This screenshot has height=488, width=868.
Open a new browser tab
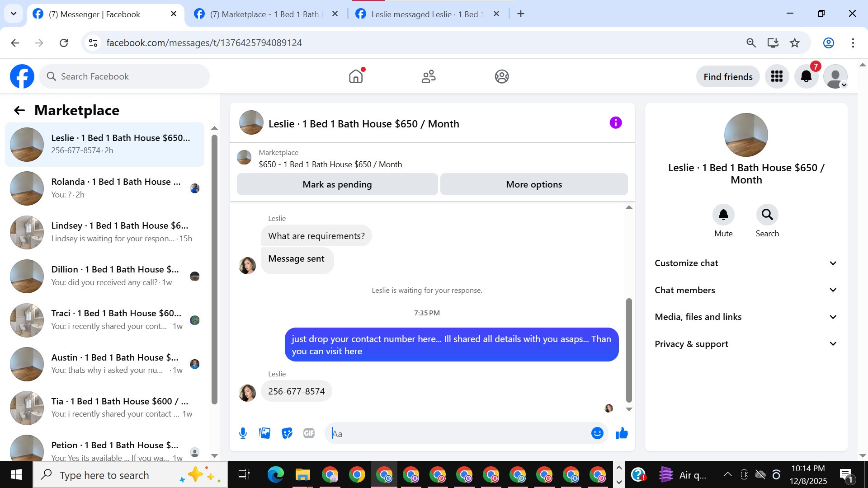[521, 14]
